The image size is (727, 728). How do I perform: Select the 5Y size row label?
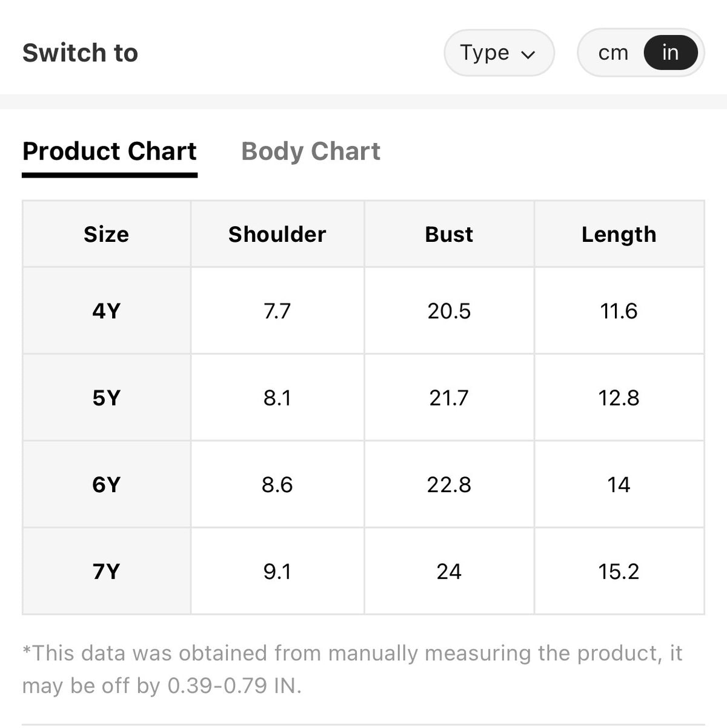pos(107,398)
